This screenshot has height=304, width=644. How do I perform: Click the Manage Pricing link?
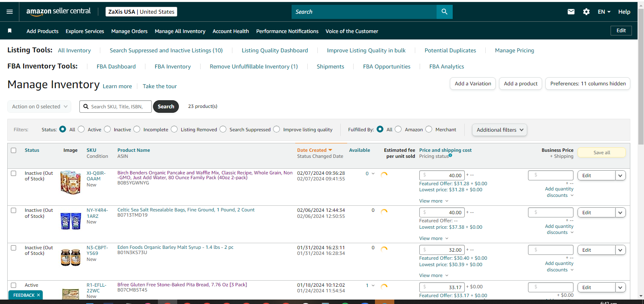(x=514, y=50)
